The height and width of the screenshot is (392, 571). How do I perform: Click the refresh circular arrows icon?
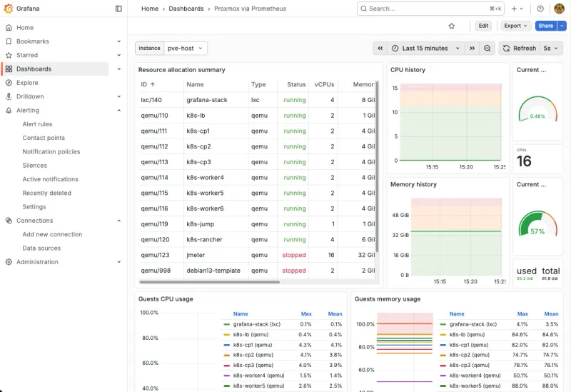pos(506,49)
